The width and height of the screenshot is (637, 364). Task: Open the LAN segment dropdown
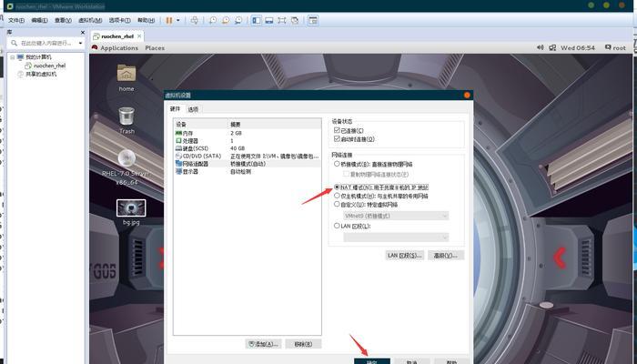(396, 238)
